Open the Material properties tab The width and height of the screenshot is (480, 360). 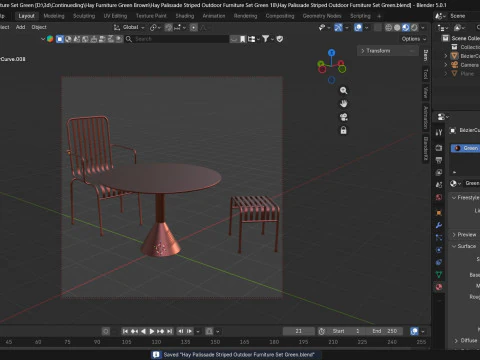pos(439,287)
